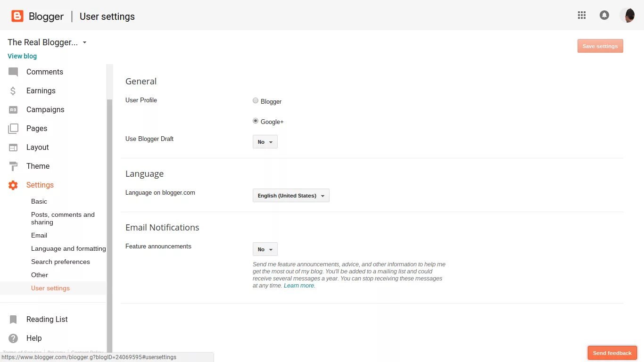Click the Language on blogger.com label
This screenshot has width=644, height=362.
click(x=160, y=193)
